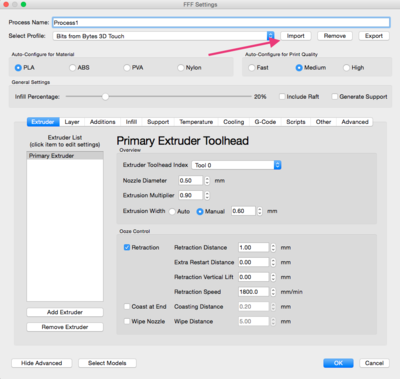Confirm settings with the OK button

[x=338, y=363]
